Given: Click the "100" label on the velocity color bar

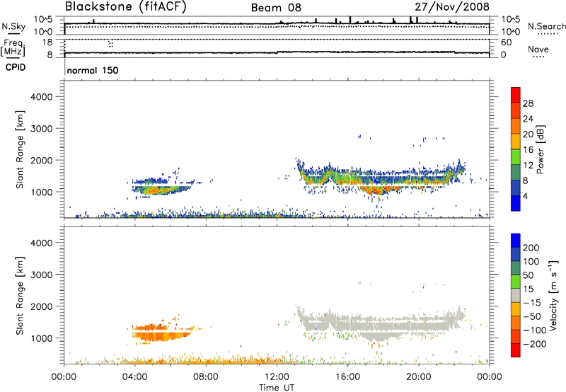Looking at the screenshot, I should [x=531, y=262].
